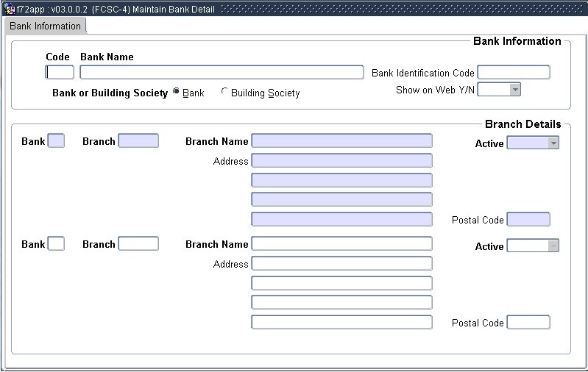The image size is (588, 372).
Task: Click the bank Code input field
Action: [60, 72]
